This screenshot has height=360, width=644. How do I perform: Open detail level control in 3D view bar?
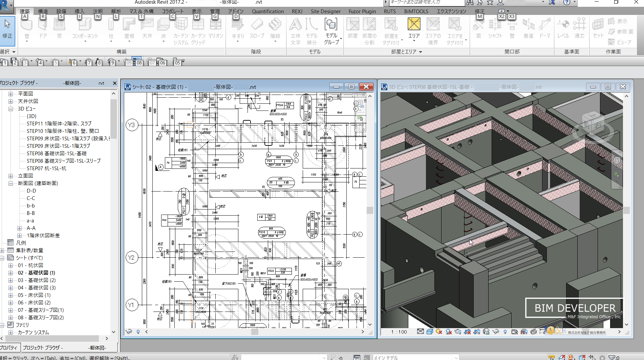tap(420, 332)
